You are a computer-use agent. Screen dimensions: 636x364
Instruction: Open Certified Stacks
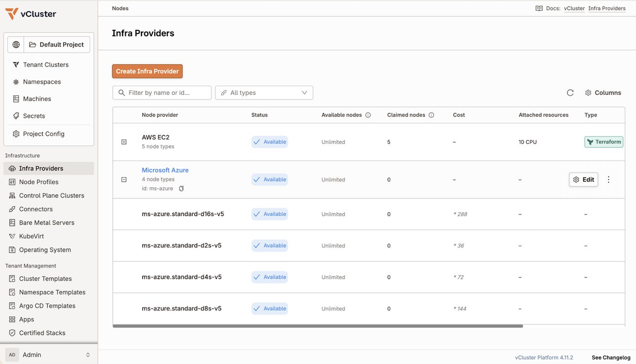49,333
